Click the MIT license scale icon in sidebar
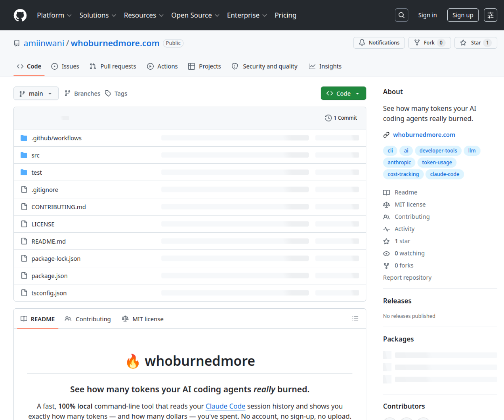Viewport: 504px width, 420px height. (386, 205)
